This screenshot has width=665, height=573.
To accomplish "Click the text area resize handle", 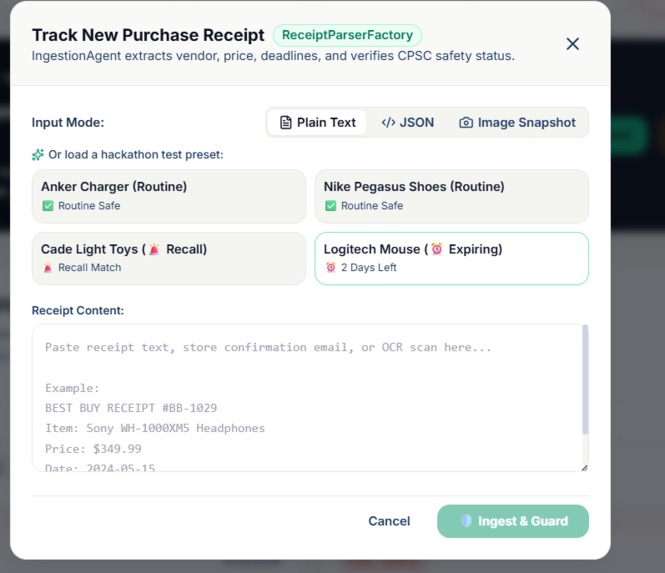I will pyautogui.click(x=584, y=468).
